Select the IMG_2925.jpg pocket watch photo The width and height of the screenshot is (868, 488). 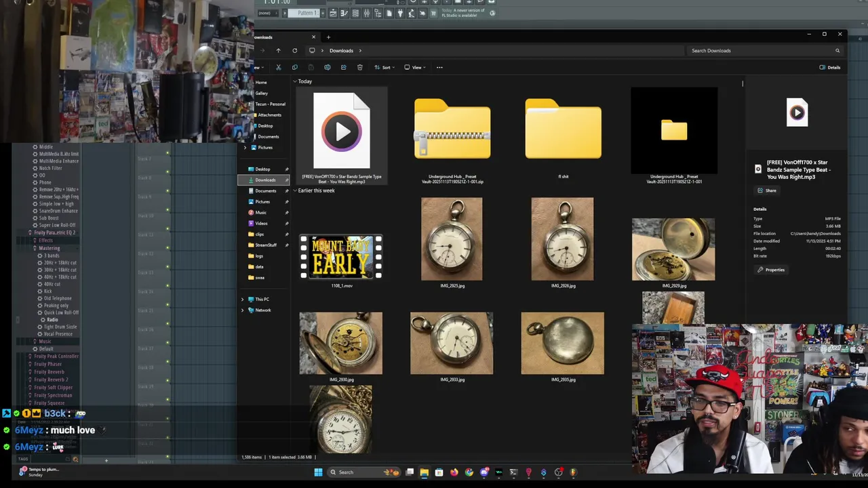pos(452,239)
